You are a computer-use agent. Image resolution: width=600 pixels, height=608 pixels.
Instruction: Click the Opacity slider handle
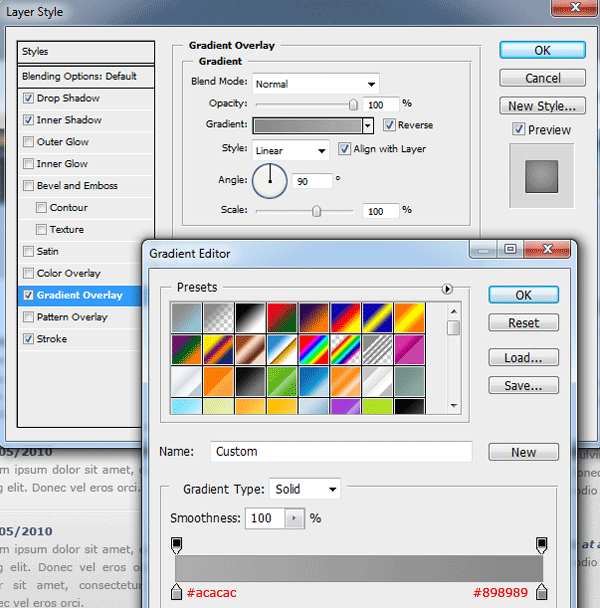coord(353,104)
